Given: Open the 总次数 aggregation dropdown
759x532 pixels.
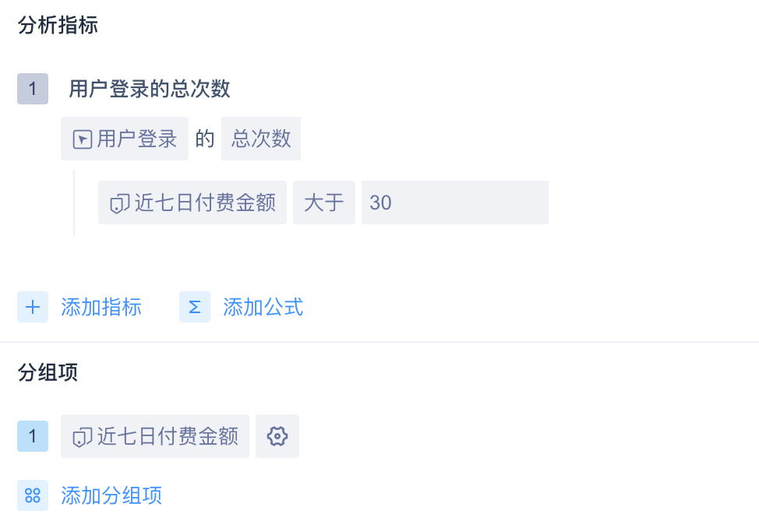Looking at the screenshot, I should coord(261,139).
